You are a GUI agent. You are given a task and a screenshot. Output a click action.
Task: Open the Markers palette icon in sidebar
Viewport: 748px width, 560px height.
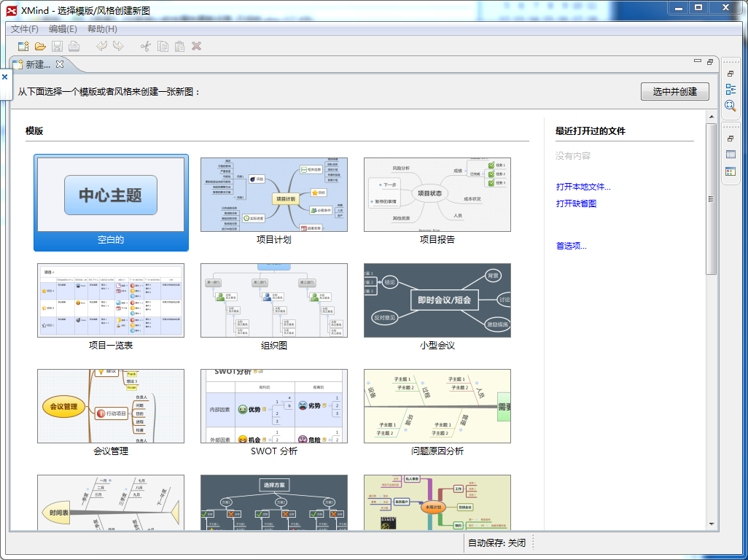click(x=731, y=171)
